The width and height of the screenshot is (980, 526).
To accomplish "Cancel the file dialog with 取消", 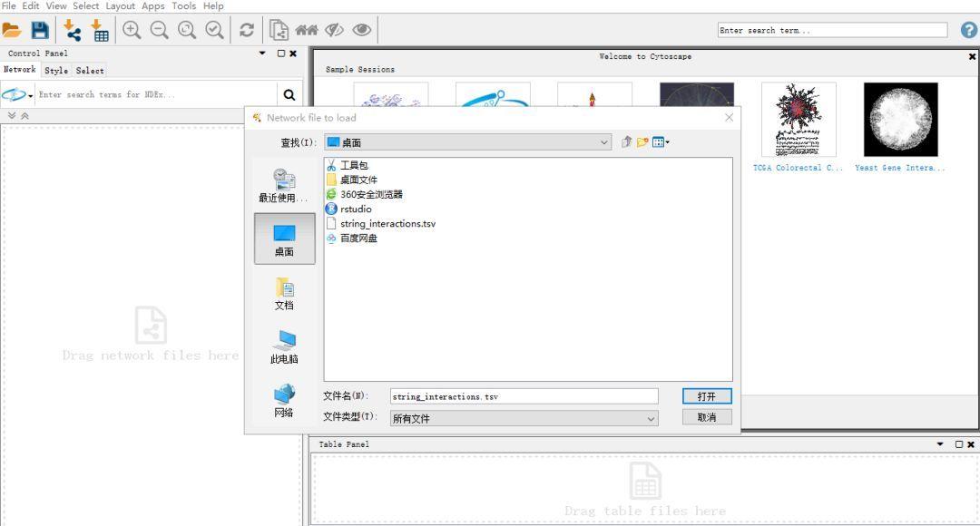I will (x=706, y=417).
